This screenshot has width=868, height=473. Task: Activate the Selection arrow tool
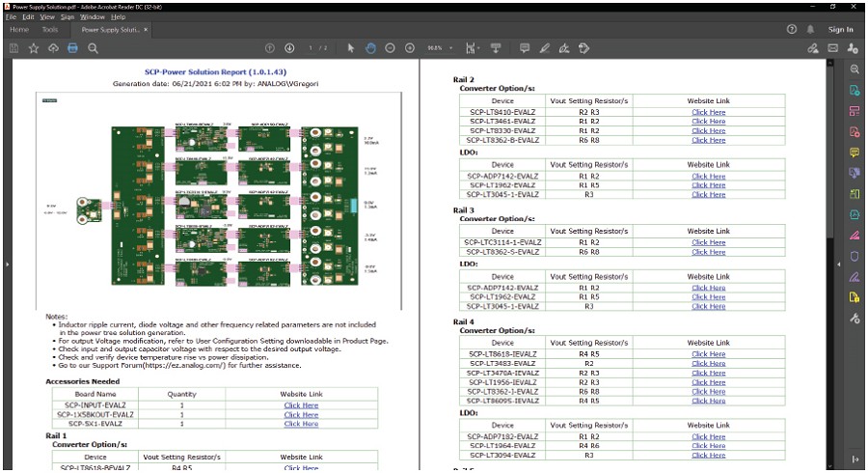350,48
